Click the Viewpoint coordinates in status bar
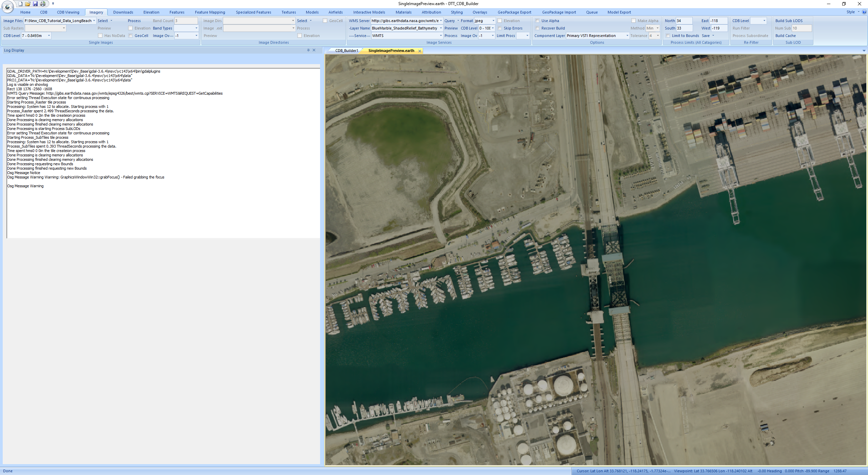 pos(713,471)
